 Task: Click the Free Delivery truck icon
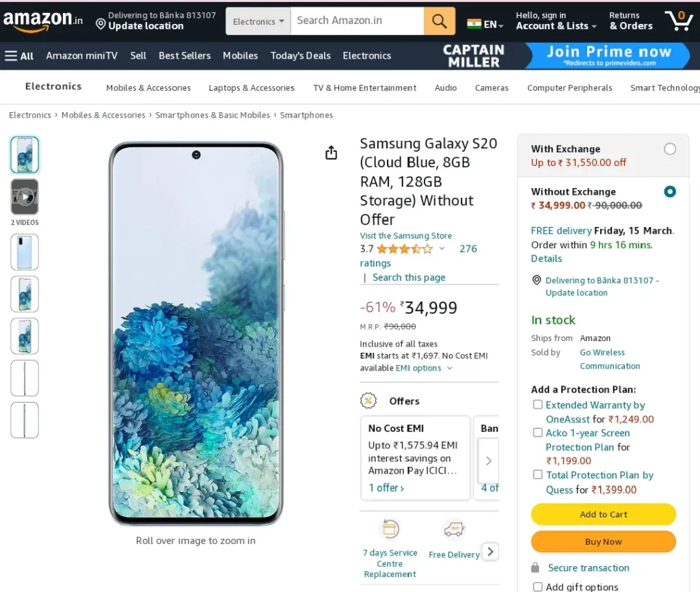tap(454, 530)
